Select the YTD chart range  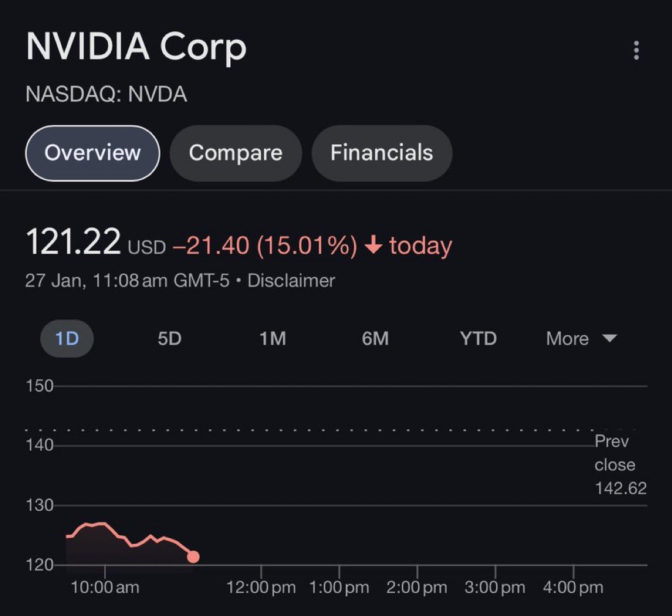pos(478,338)
